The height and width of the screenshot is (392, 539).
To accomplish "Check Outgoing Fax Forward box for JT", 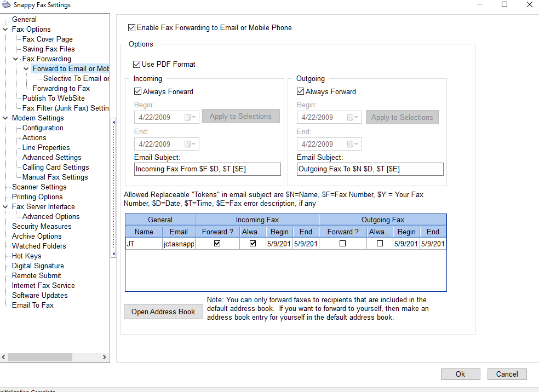I will pos(342,244).
